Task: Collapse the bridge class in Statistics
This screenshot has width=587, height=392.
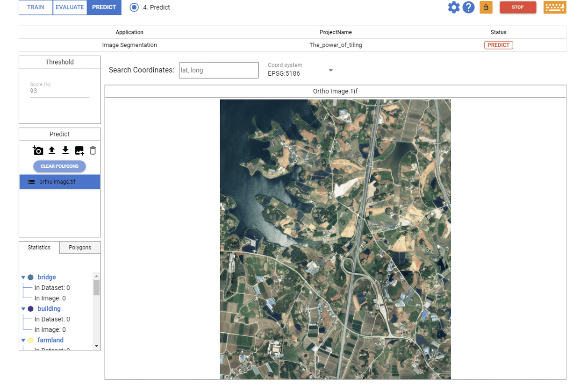Action: tap(23, 277)
